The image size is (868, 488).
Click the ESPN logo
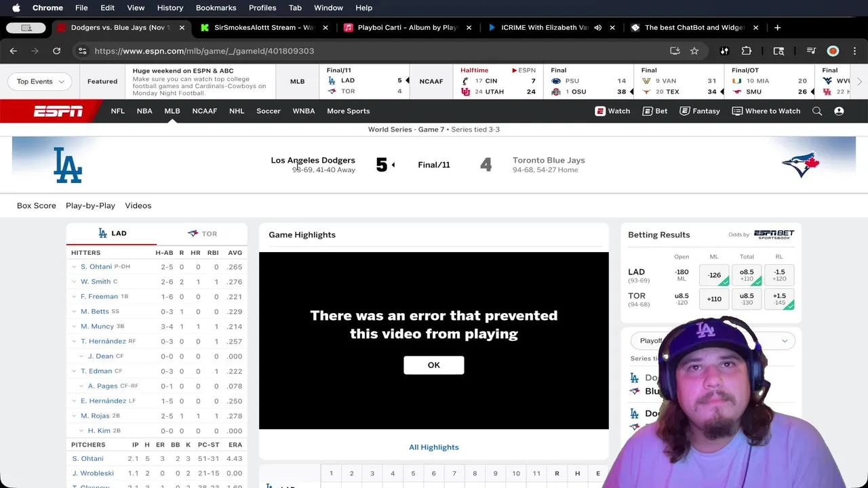tap(58, 111)
